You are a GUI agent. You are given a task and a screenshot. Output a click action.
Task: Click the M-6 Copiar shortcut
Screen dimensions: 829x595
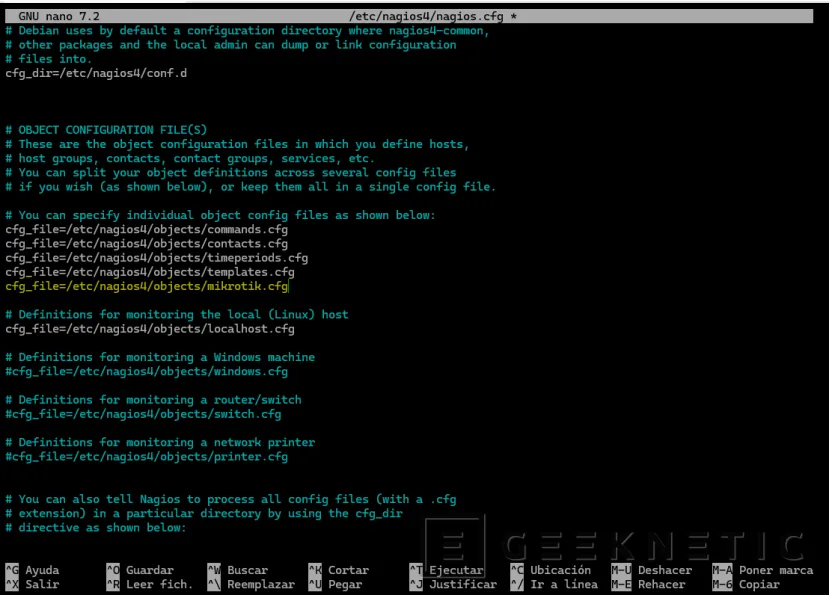(745, 584)
